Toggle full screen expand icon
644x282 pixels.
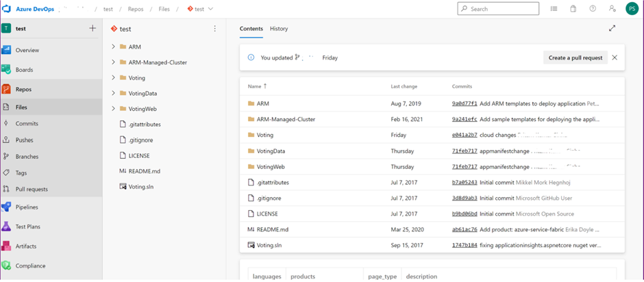612,28
